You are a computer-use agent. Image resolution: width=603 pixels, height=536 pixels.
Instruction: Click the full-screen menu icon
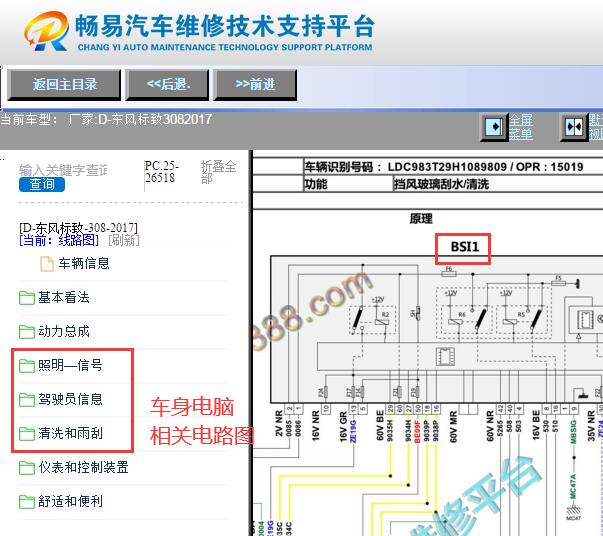pyautogui.click(x=494, y=127)
